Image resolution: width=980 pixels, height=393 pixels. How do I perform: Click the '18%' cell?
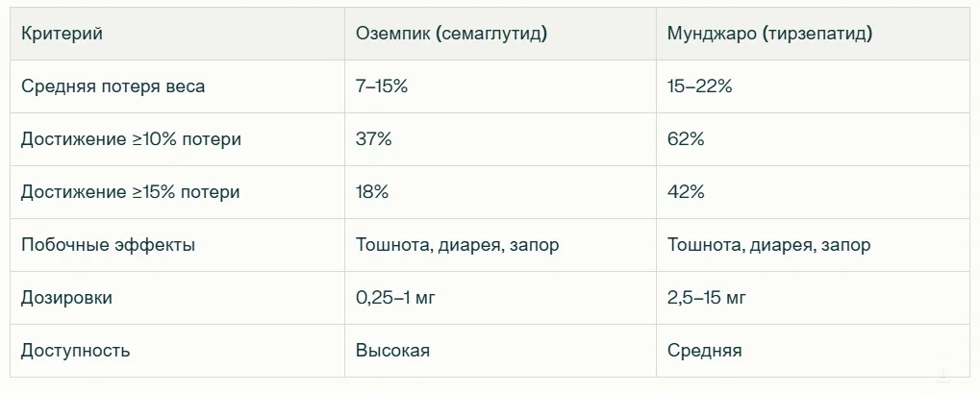372,192
